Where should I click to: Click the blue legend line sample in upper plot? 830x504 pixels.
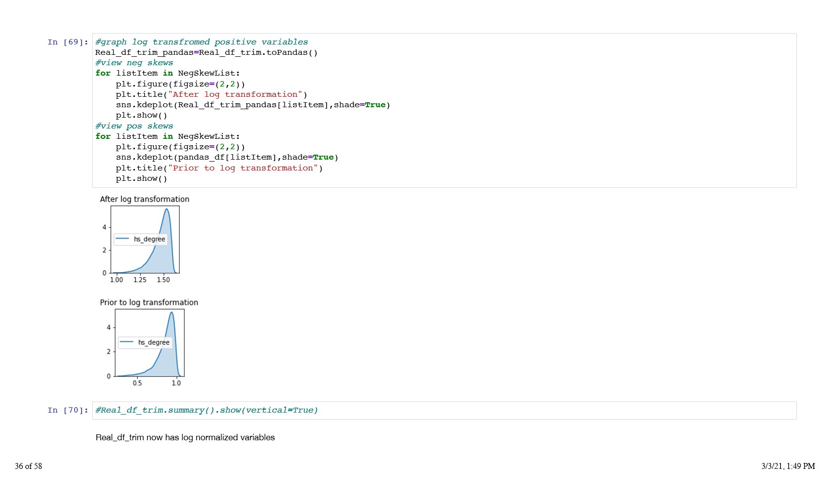(x=122, y=239)
